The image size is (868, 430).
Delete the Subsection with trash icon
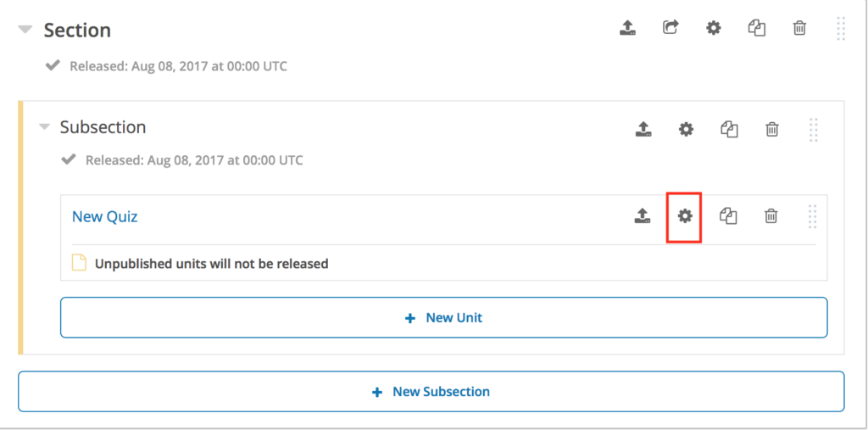point(771,130)
